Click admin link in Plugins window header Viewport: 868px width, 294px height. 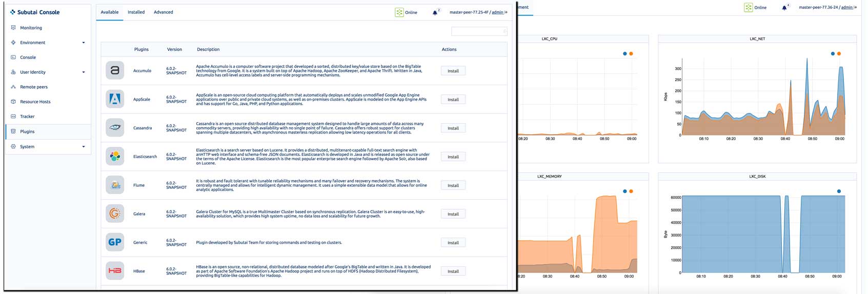(497, 12)
